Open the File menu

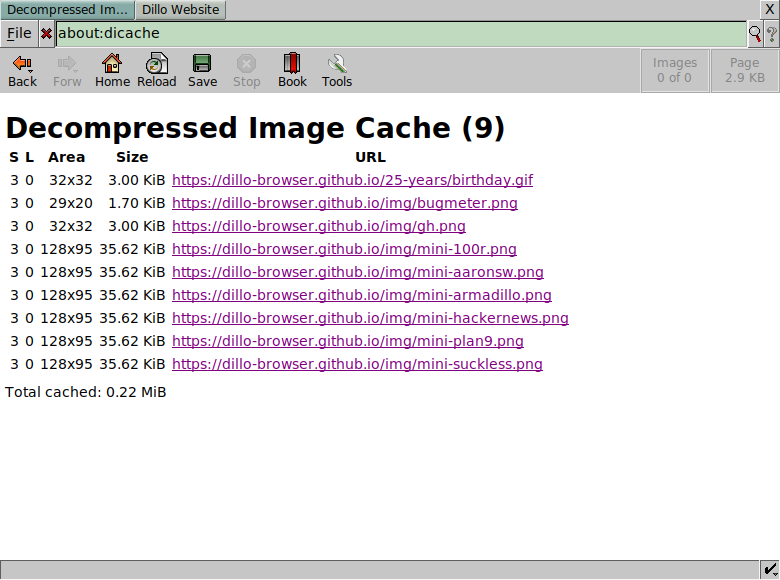pyautogui.click(x=19, y=33)
